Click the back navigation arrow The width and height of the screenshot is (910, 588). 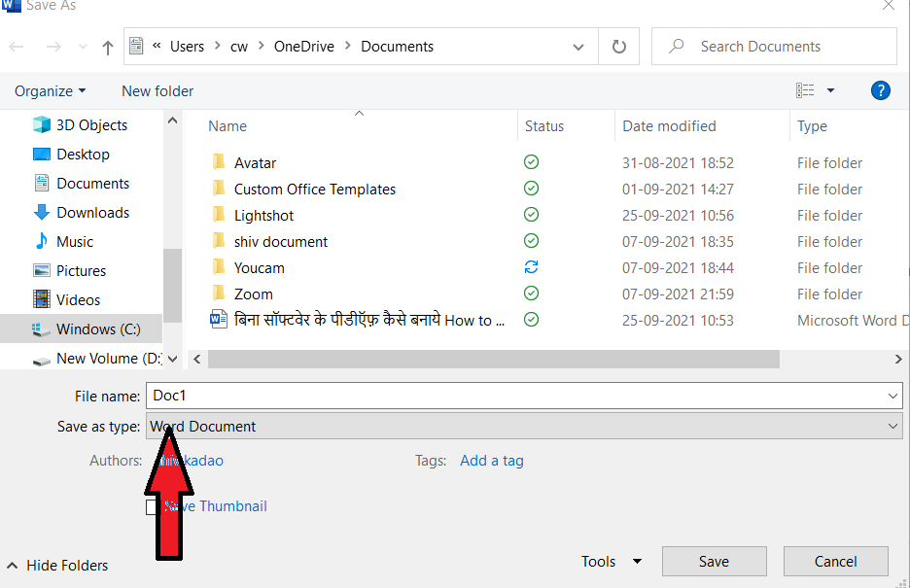point(17,46)
